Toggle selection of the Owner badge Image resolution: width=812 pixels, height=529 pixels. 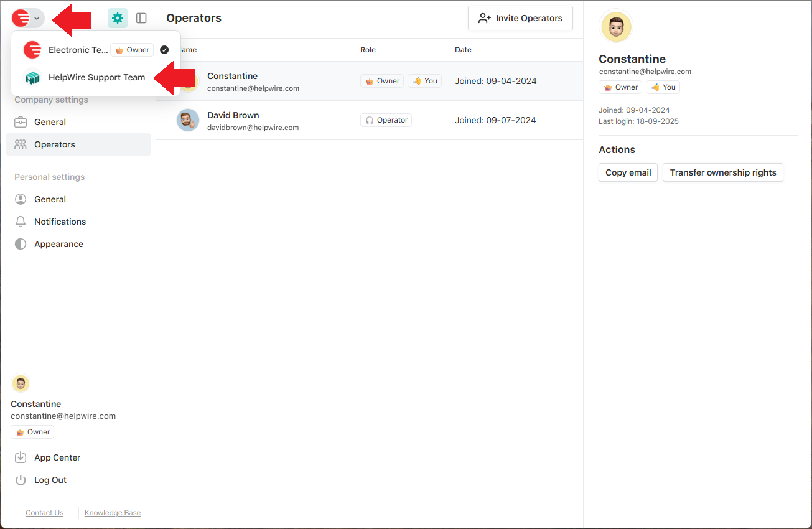pyautogui.click(x=131, y=49)
